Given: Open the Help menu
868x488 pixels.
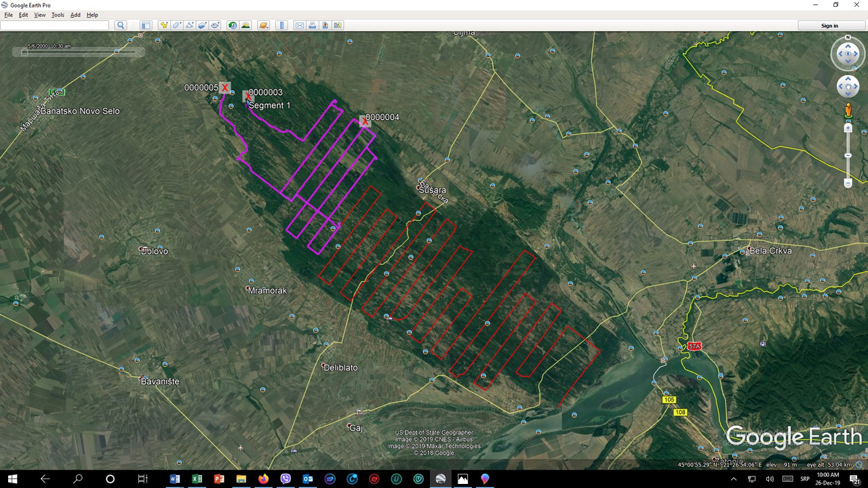Looking at the screenshot, I should pos(92,15).
